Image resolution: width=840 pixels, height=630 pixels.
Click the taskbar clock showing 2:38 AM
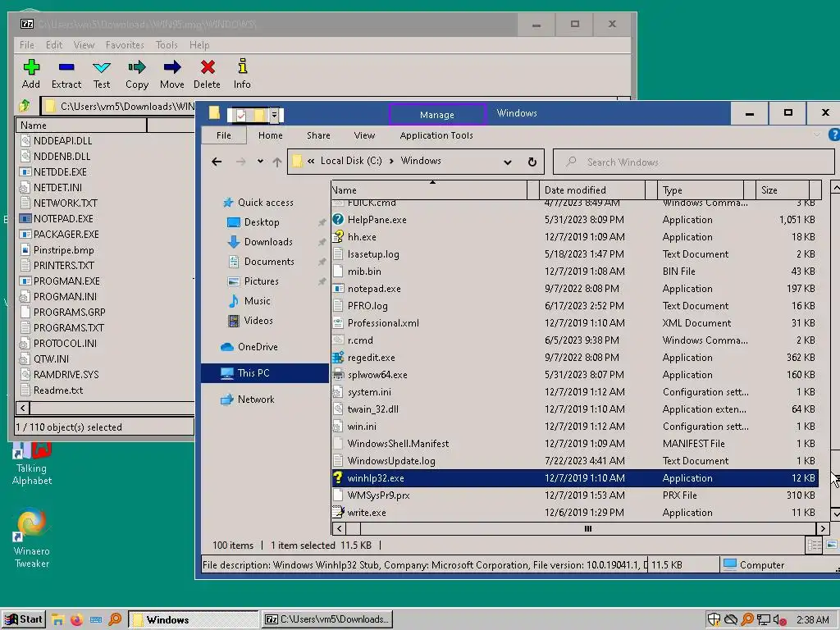click(812, 620)
